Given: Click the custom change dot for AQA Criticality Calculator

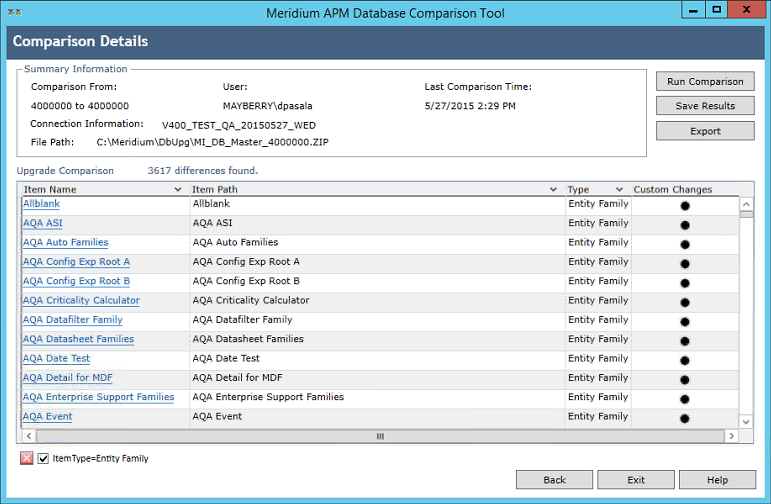Looking at the screenshot, I should pyautogui.click(x=684, y=302).
